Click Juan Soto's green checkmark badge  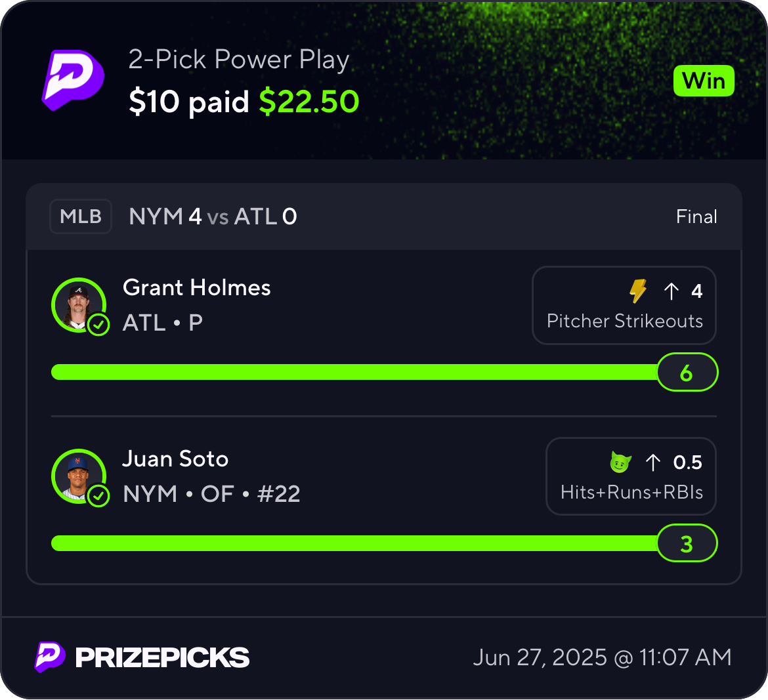(x=98, y=496)
